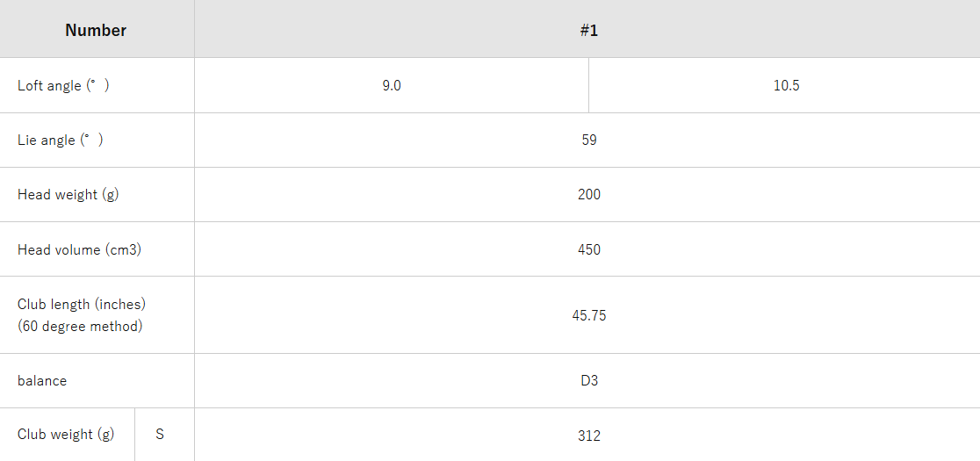Select the 'Club weight (g)' label

click(66, 435)
